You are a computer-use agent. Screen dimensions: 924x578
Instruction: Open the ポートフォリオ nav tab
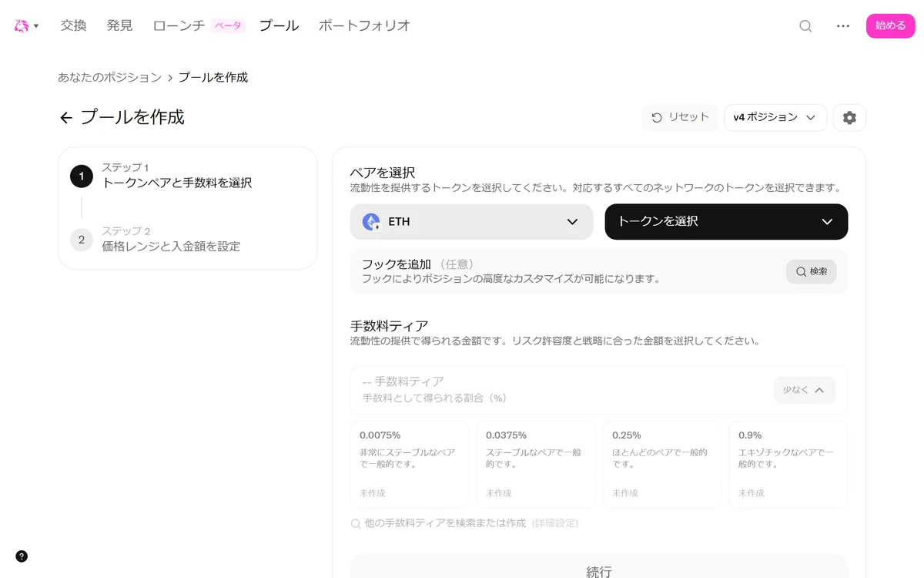364,25
